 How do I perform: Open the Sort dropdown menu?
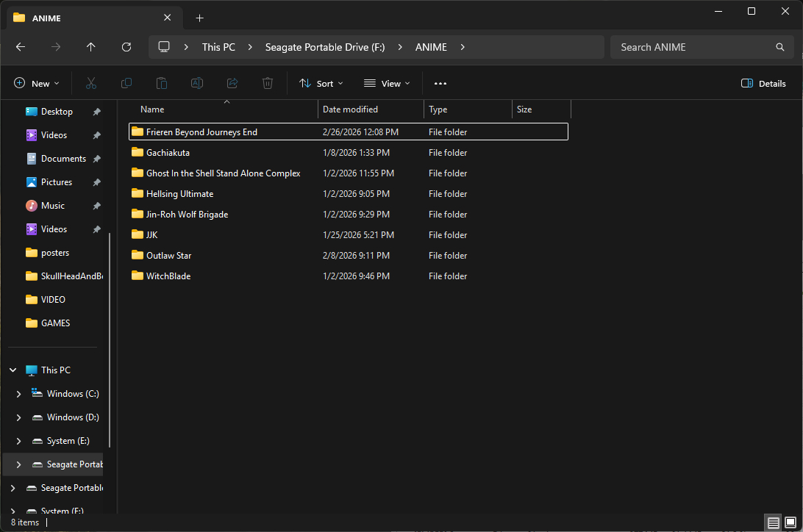coord(321,84)
